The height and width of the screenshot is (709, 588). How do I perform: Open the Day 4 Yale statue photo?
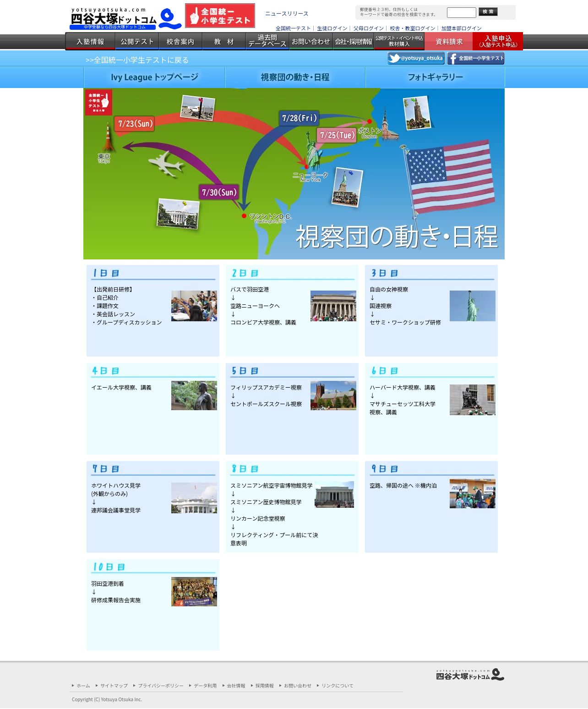click(x=194, y=396)
